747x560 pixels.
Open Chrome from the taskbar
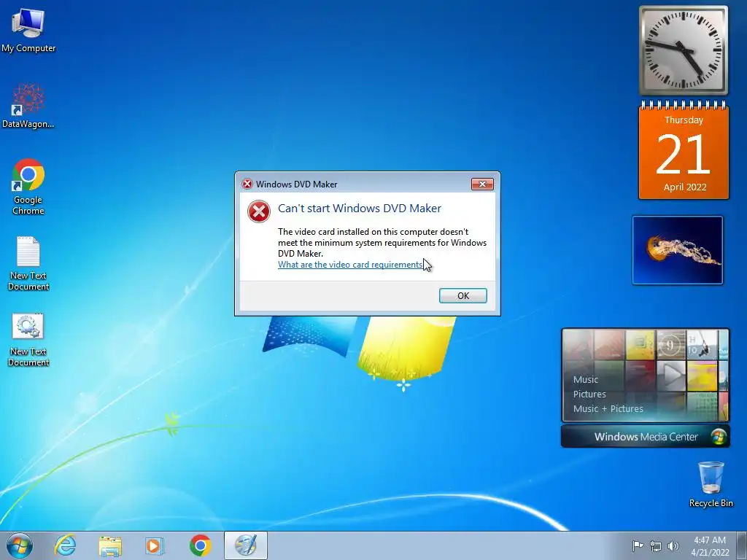coord(200,545)
